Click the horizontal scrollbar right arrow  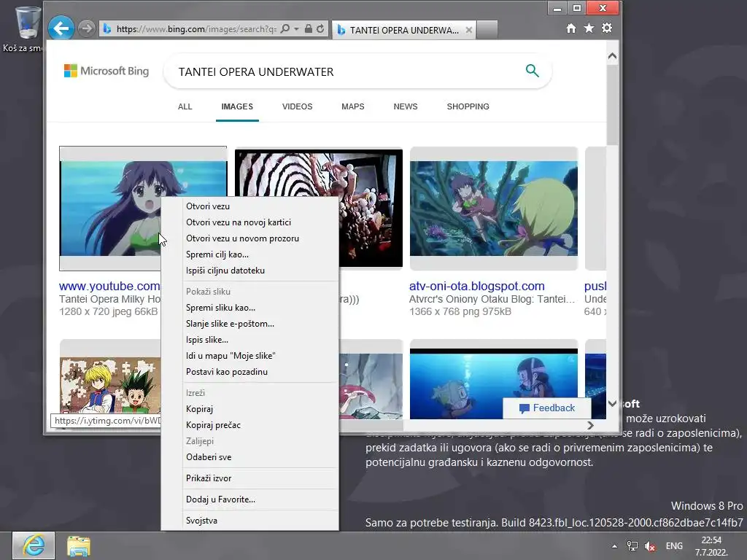pos(590,425)
